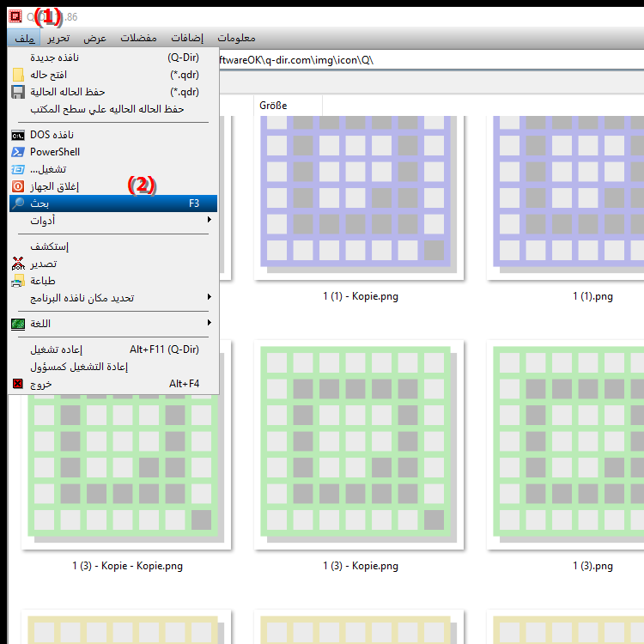The image size is (644, 644).
Task: Click file name 1 (1).png
Action: [592, 296]
